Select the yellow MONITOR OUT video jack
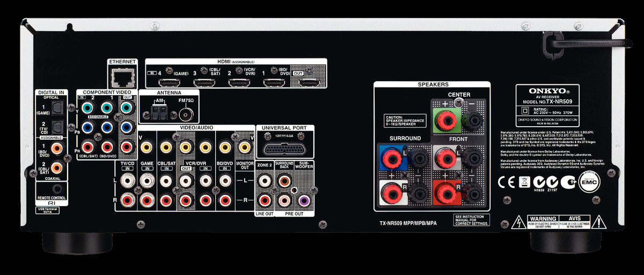Image resolution: width=644 pixels, height=275 pixels. pyautogui.click(x=244, y=147)
